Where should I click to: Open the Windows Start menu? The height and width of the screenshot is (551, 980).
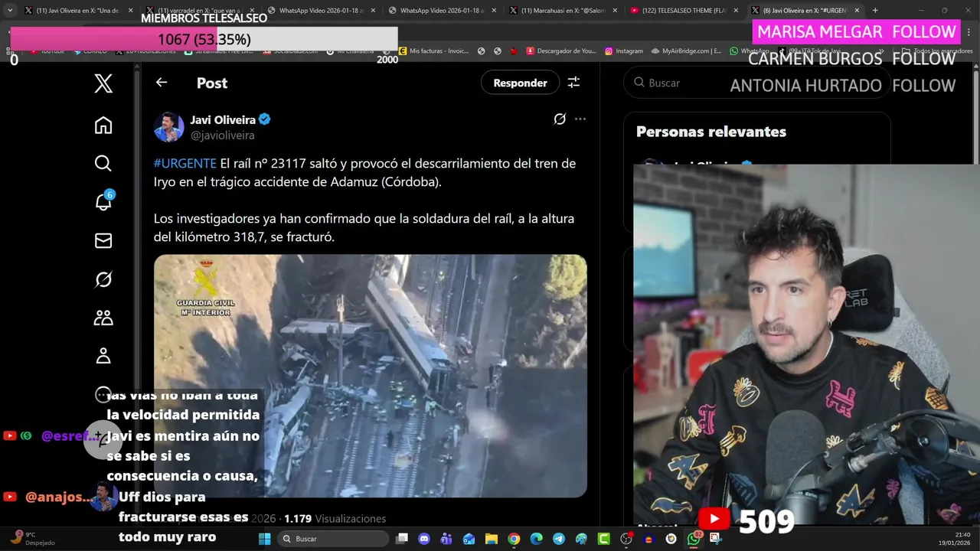pos(264,539)
